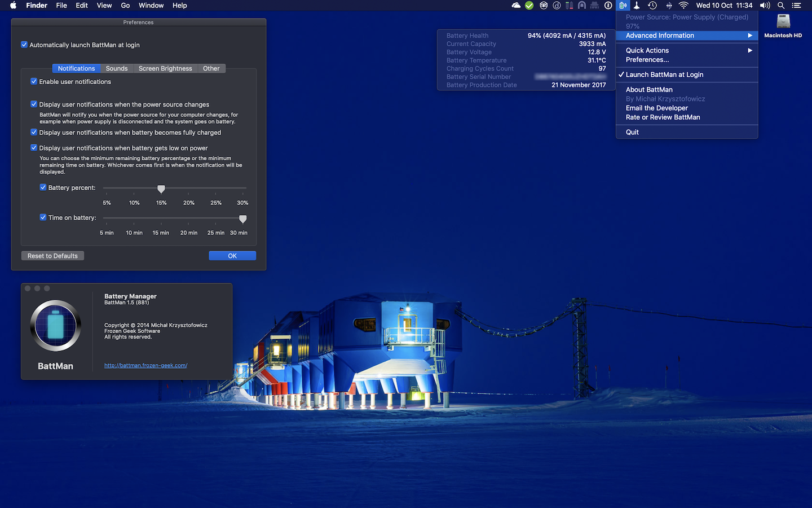Switch to the Screen Brightness tab
The image size is (812, 508).
pyautogui.click(x=165, y=68)
